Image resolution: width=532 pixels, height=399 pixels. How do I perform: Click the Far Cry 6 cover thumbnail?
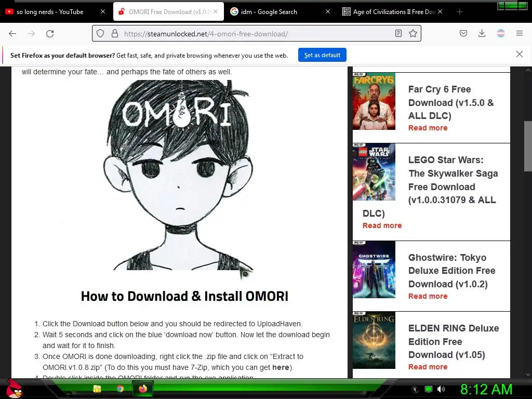374,101
